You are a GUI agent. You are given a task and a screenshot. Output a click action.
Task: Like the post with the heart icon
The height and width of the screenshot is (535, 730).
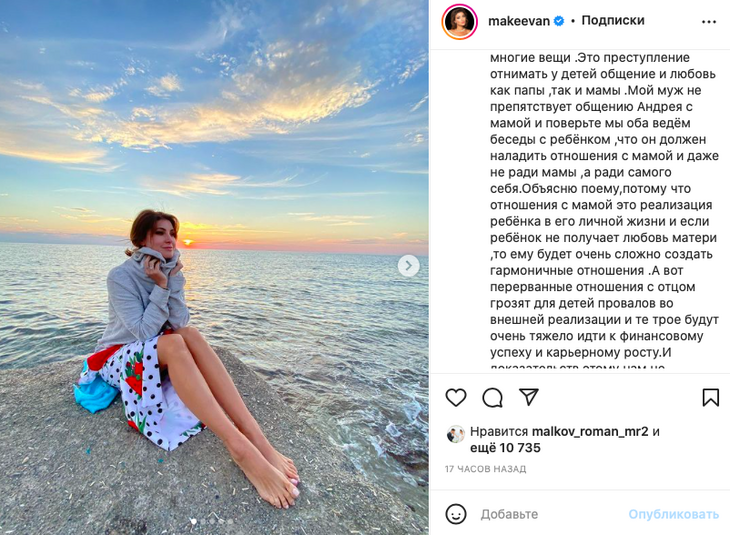456,398
